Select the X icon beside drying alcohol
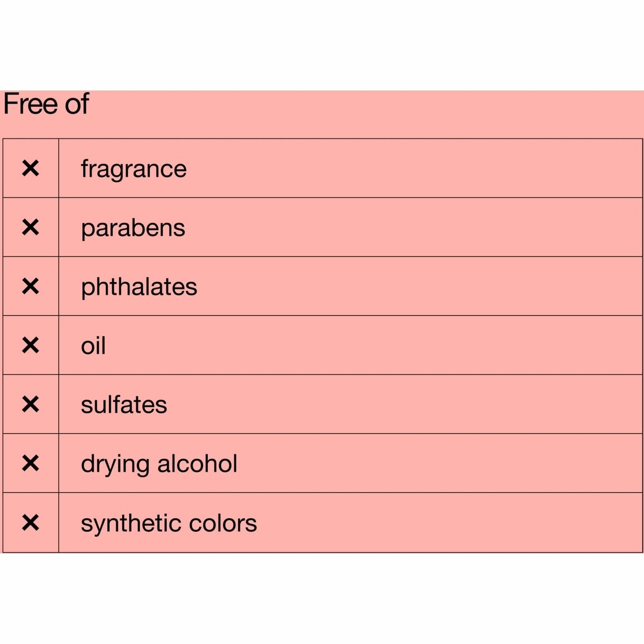This screenshot has width=644, height=644. (x=31, y=464)
